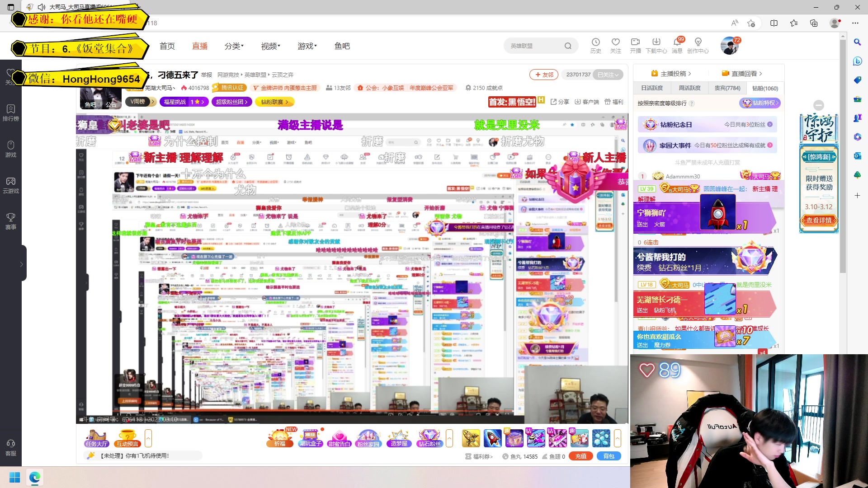This screenshot has width=868, height=488.
Task: Open 游戏 in left sidebar
Action: (11, 149)
